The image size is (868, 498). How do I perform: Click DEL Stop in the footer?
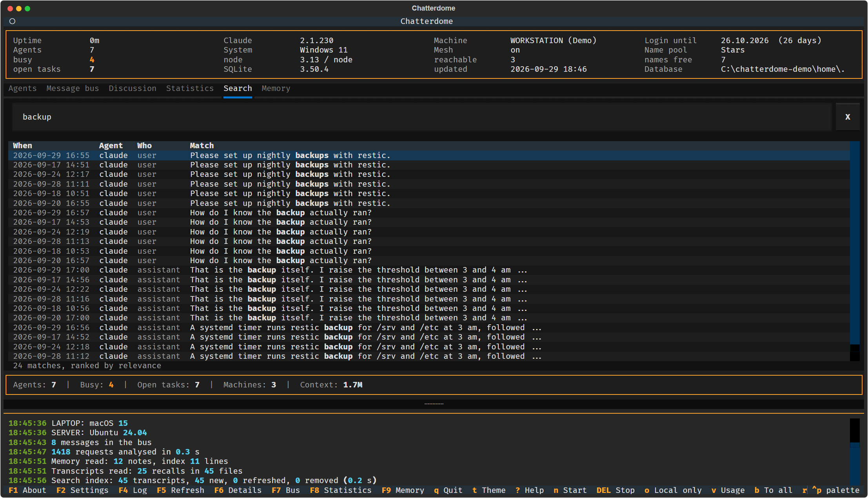[x=616, y=491]
